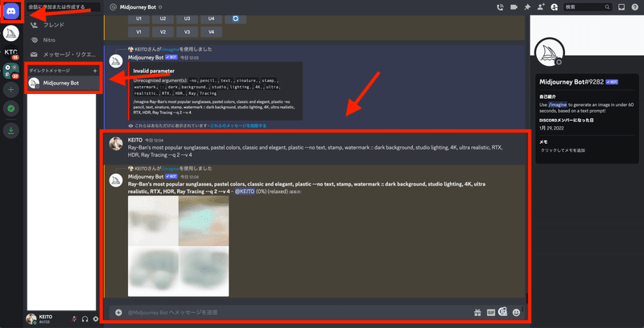This screenshot has height=328, width=644.
Task: Open the inbox icon
Action: [621, 7]
